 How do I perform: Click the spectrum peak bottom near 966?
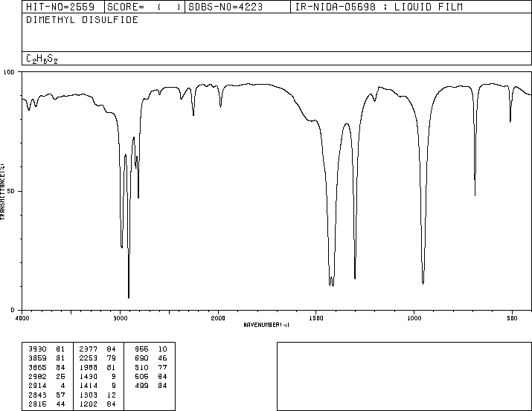423,283
